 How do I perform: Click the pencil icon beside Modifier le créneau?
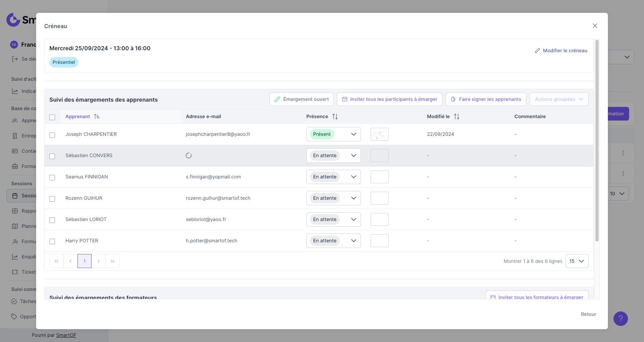pyautogui.click(x=537, y=51)
